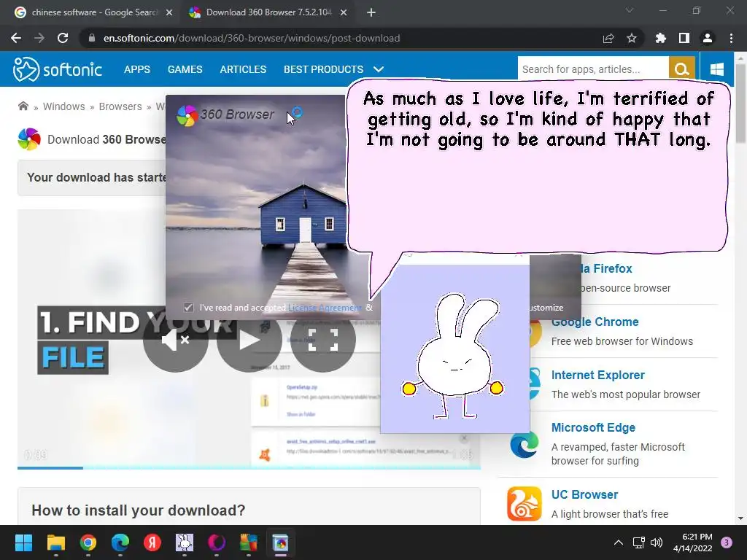This screenshot has height=560, width=747.
Task: Open the Best Products menu
Action: (323, 69)
